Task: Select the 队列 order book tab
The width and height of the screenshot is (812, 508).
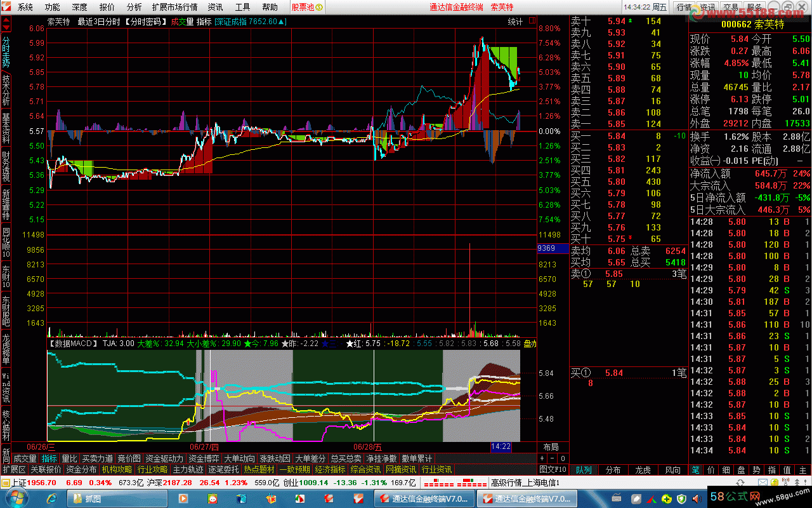Action: (584, 470)
